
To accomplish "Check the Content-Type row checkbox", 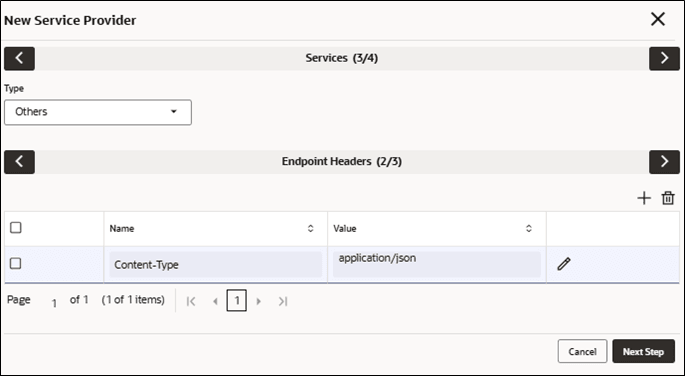I will (16, 263).
